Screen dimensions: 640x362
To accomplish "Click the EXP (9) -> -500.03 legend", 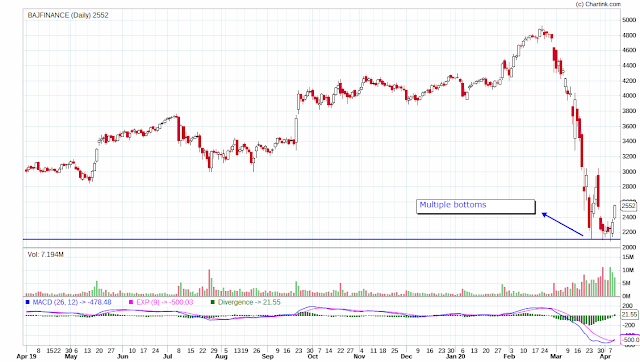I will [x=165, y=302].
